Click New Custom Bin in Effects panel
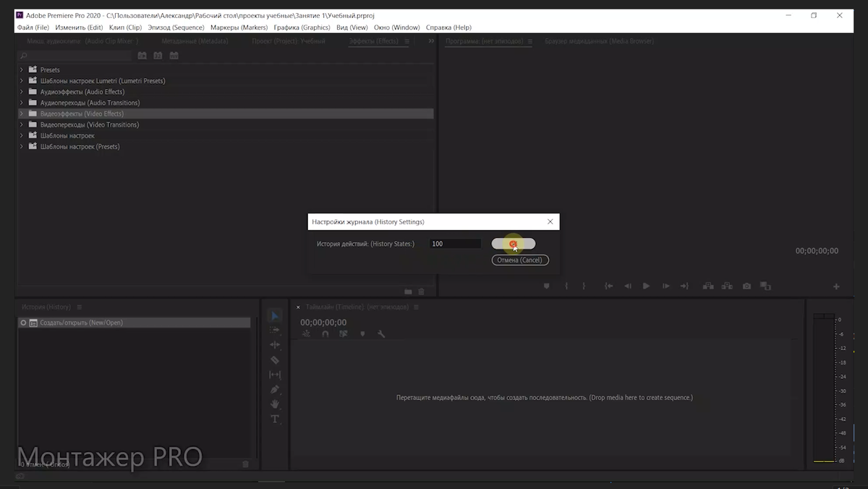The height and width of the screenshot is (489, 868). [x=408, y=292]
